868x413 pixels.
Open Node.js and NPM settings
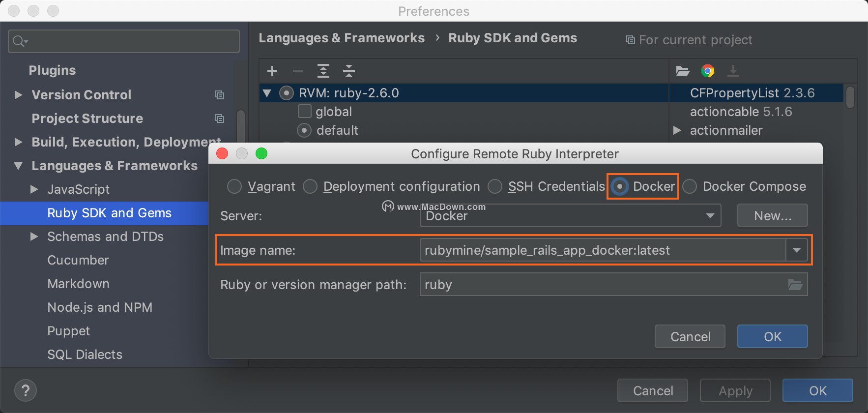(x=100, y=307)
